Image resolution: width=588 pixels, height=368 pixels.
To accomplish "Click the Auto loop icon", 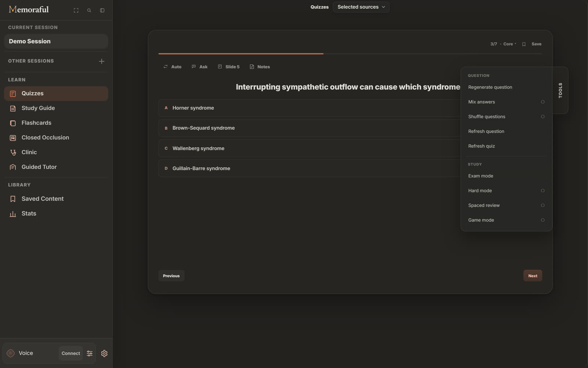I will point(166,67).
